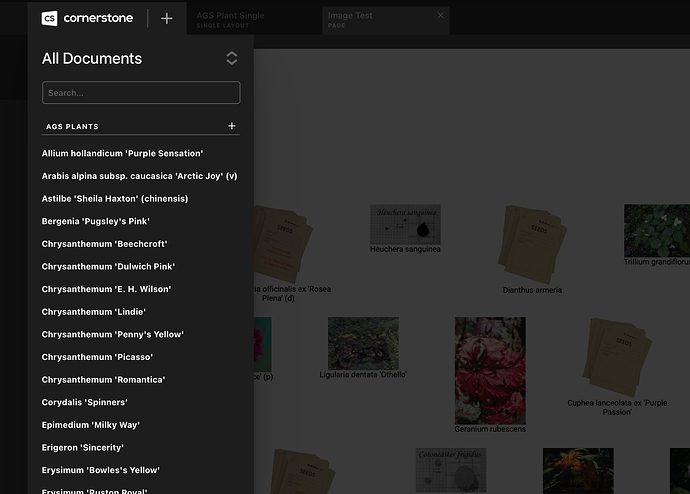Click the plus icon beside the Cornerstone logo
690x494 pixels.
point(166,18)
